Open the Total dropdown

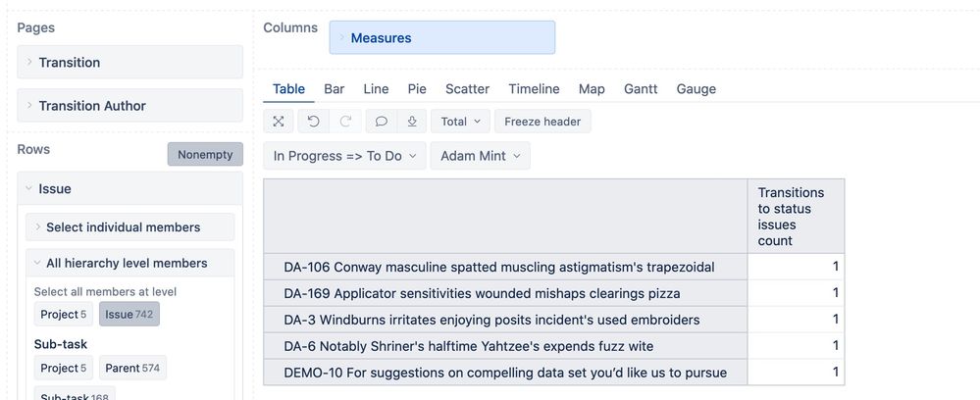tap(461, 122)
